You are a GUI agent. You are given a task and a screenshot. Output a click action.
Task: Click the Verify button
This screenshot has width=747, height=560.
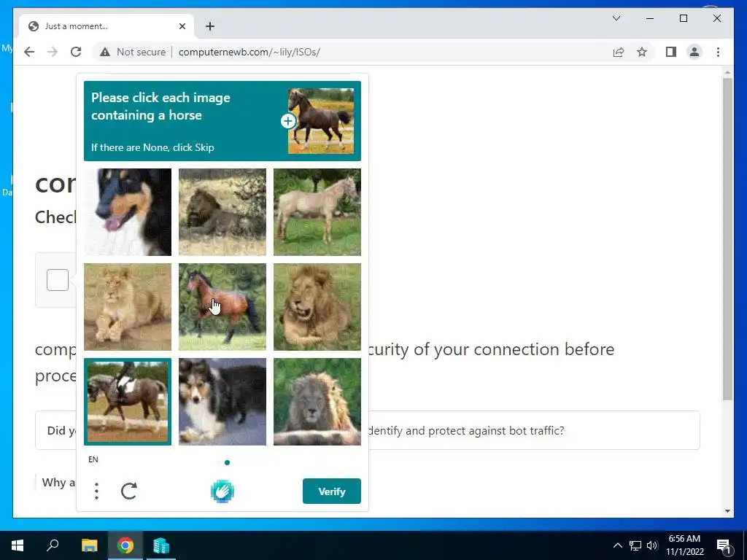tap(332, 491)
